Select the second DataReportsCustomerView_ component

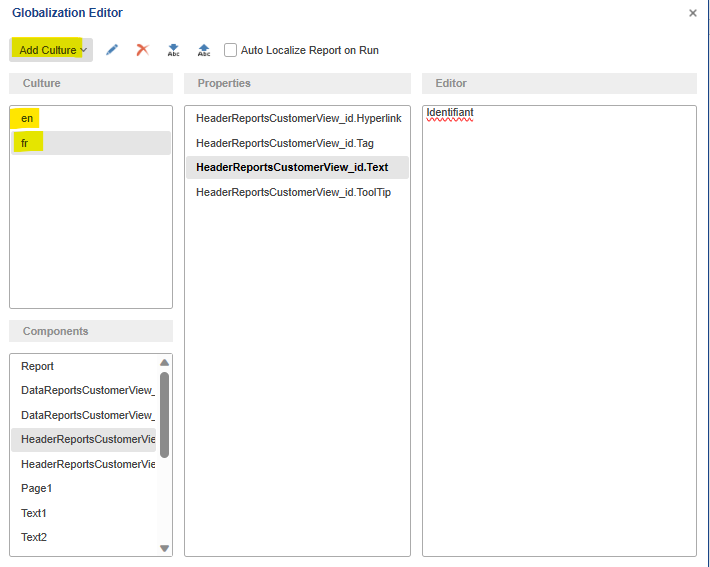tap(83, 415)
